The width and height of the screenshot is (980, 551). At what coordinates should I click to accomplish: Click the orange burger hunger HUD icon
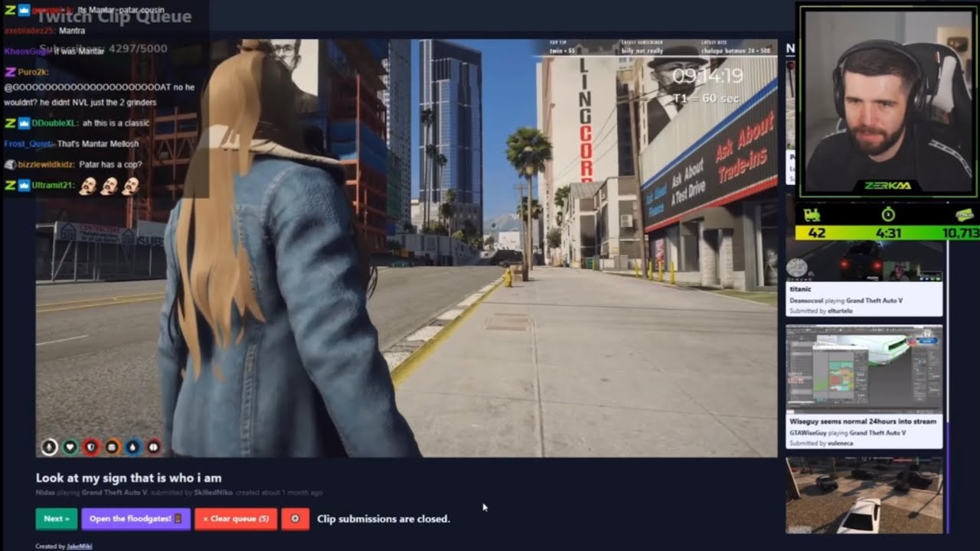[112, 446]
